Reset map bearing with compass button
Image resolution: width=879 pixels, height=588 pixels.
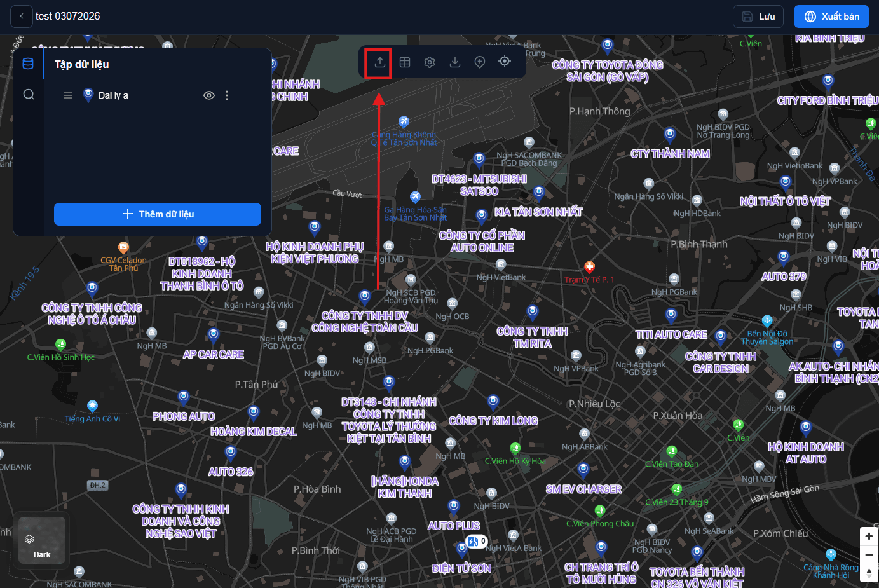click(x=869, y=573)
